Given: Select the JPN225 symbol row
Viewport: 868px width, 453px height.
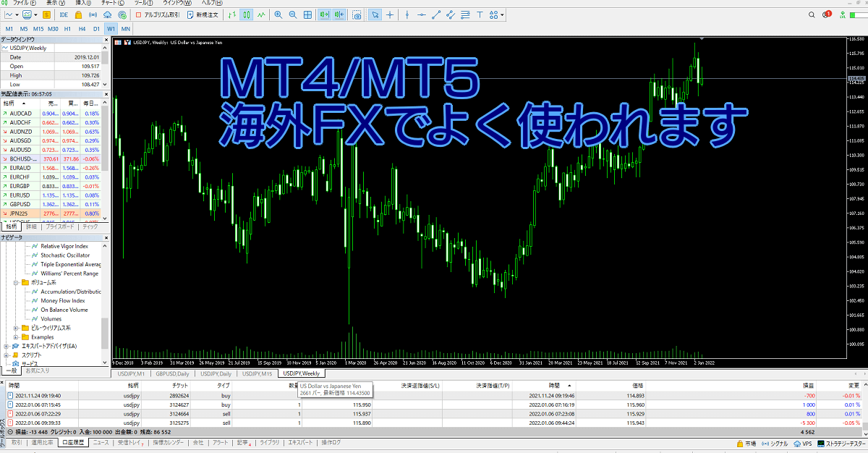Looking at the screenshot, I should (51, 213).
